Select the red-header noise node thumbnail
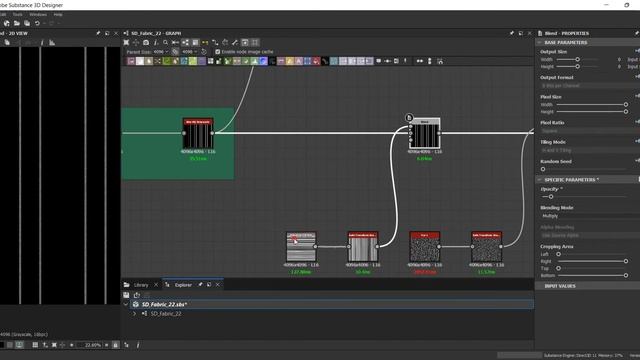This screenshot has height=360, width=640. 424,247
